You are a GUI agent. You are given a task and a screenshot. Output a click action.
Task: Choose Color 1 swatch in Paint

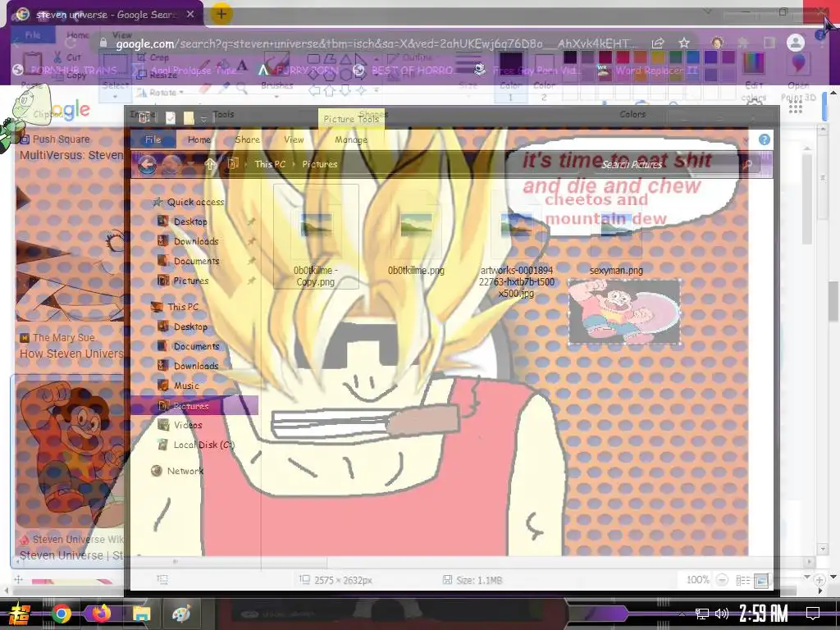[x=510, y=75]
